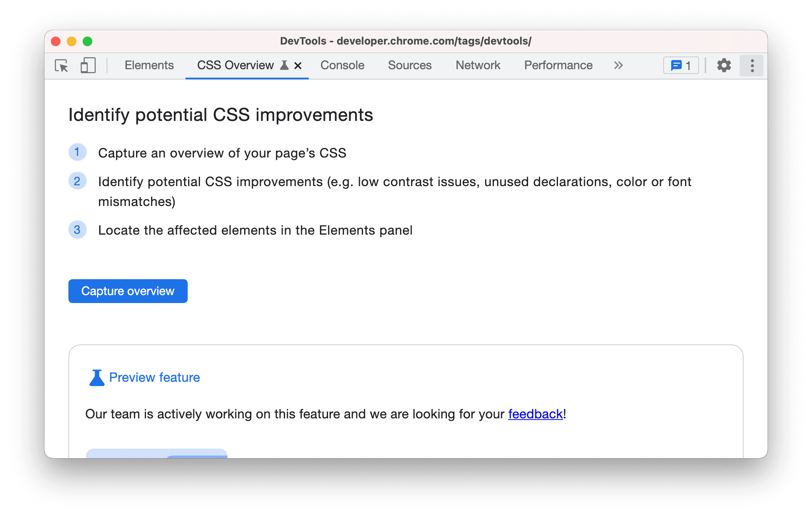The width and height of the screenshot is (812, 517).
Task: Click the expand more panels >> icon
Action: (x=618, y=66)
